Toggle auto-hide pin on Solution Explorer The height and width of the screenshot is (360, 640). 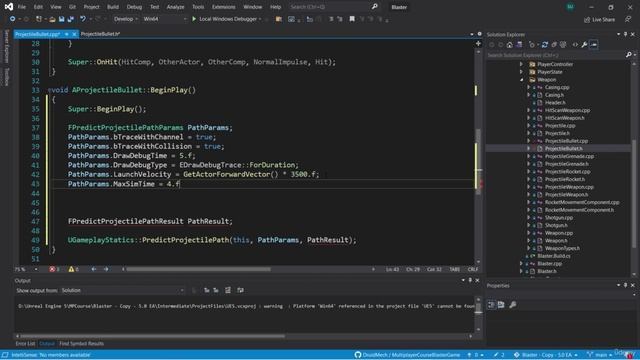[625, 34]
